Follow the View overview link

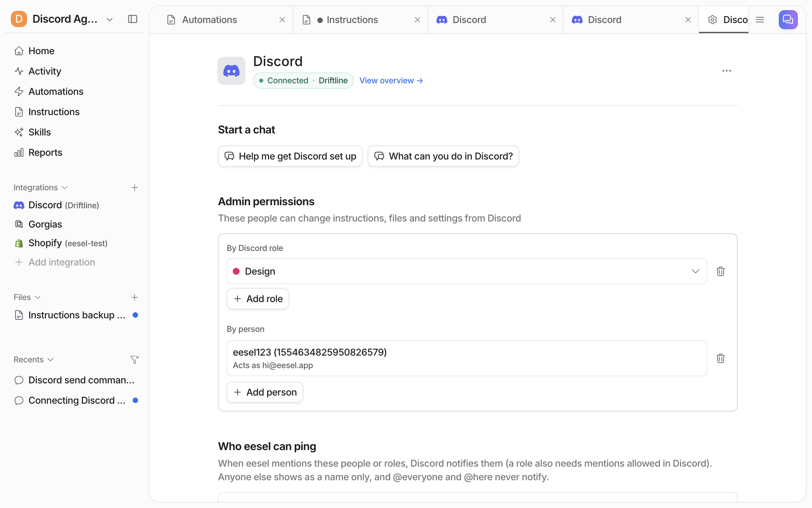coord(391,81)
